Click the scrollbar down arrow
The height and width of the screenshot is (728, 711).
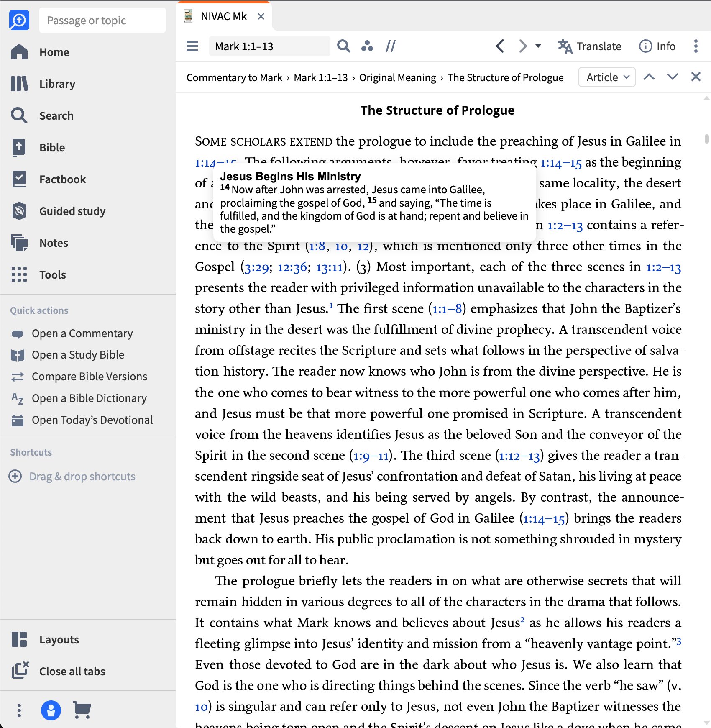[706, 723]
